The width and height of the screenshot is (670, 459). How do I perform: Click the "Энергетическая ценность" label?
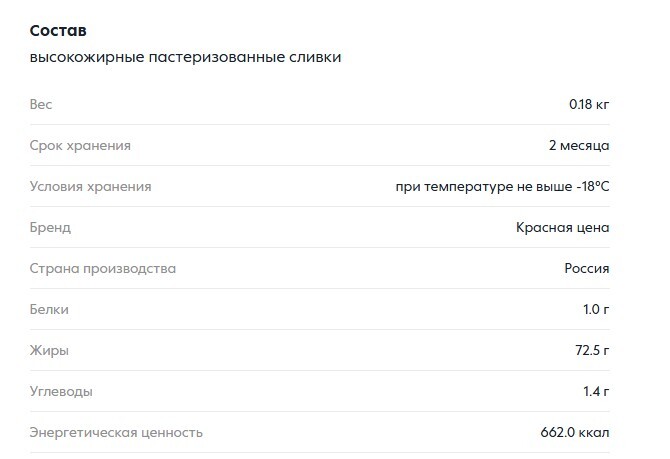(116, 432)
